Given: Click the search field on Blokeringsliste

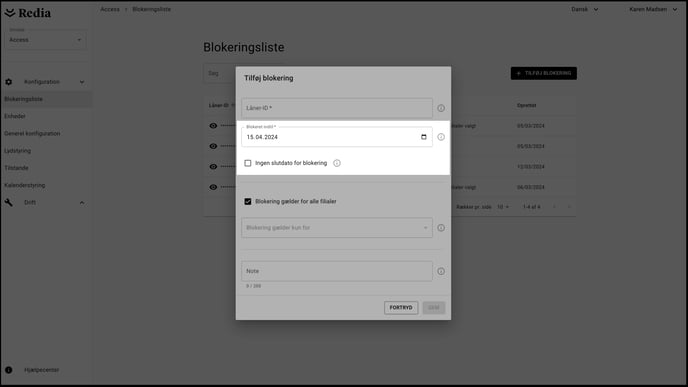Looking at the screenshot, I should (219, 73).
